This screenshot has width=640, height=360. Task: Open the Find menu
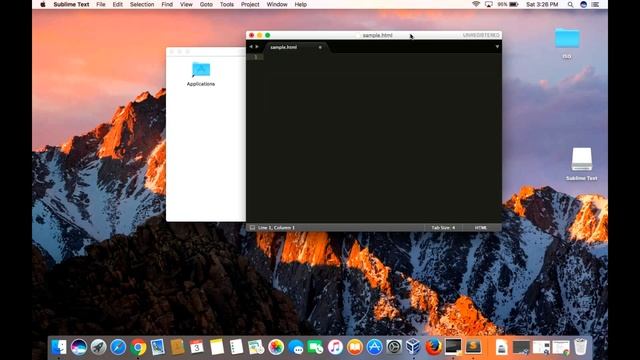coord(167,4)
